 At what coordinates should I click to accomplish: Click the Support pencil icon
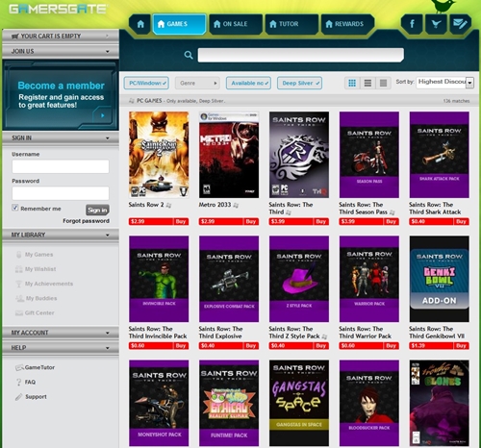click(18, 397)
